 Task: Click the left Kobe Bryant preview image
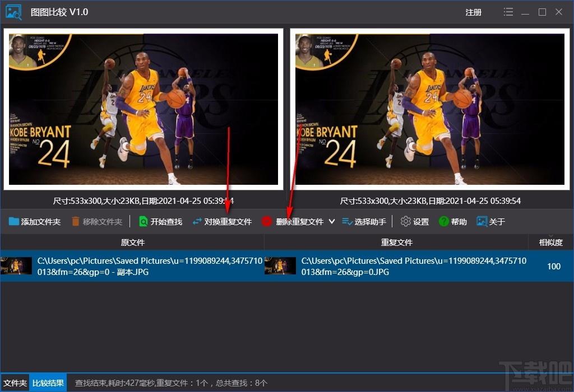(x=143, y=109)
